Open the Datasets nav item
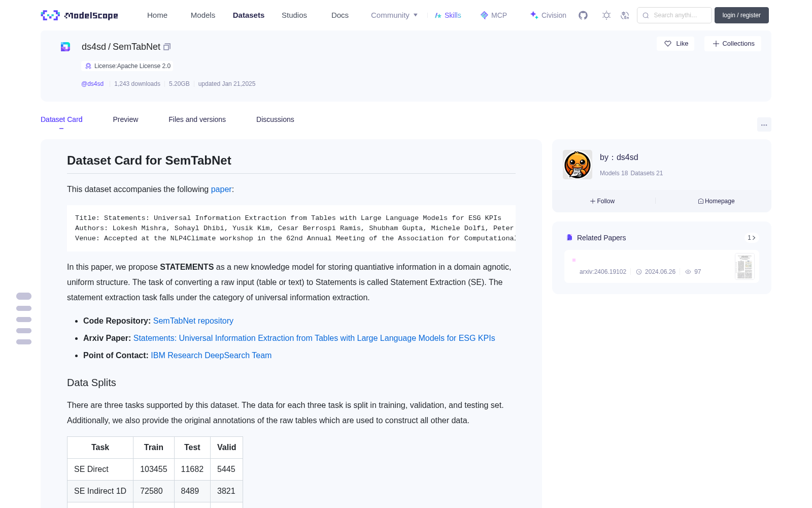The height and width of the screenshot is (508, 812). (x=249, y=15)
